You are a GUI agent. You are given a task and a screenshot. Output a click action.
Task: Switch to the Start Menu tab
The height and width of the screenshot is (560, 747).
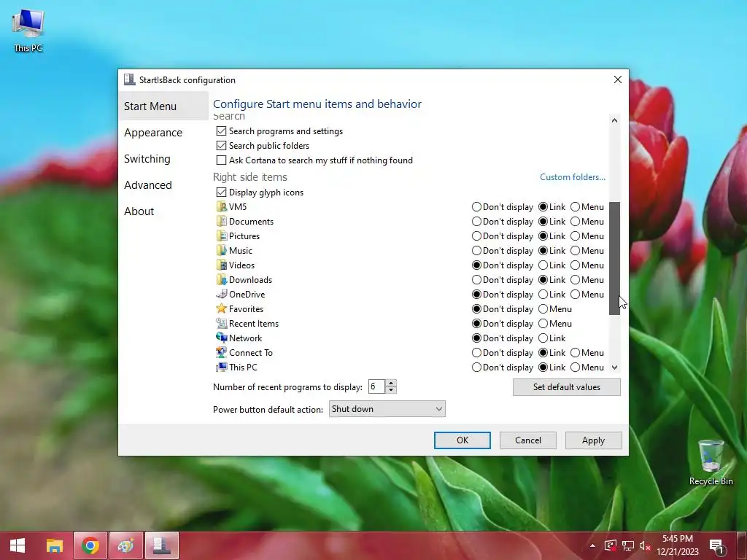pyautogui.click(x=163, y=106)
